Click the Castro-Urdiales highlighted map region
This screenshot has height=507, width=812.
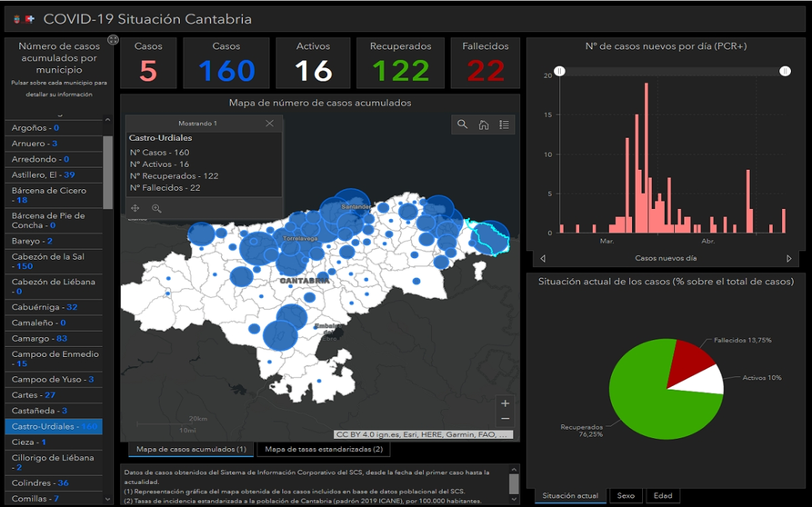tap(490, 238)
